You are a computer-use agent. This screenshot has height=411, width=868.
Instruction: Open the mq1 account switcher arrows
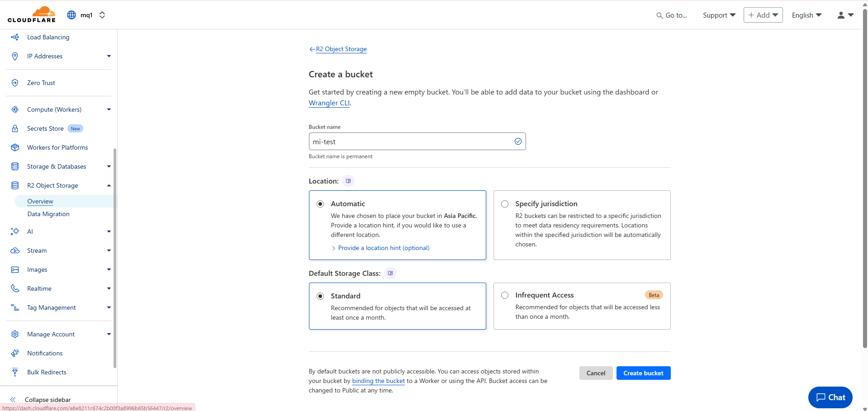point(102,15)
